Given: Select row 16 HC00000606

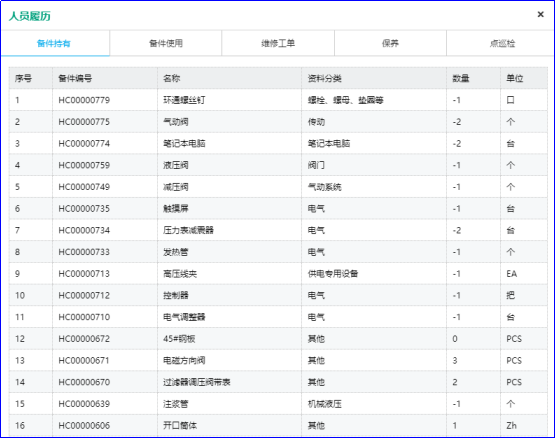Looking at the screenshot, I should click(x=278, y=425).
